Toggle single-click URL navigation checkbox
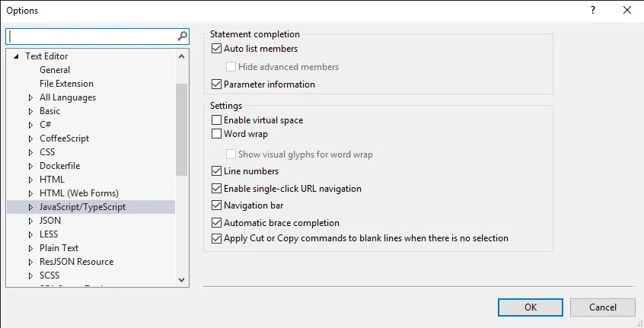 216,189
